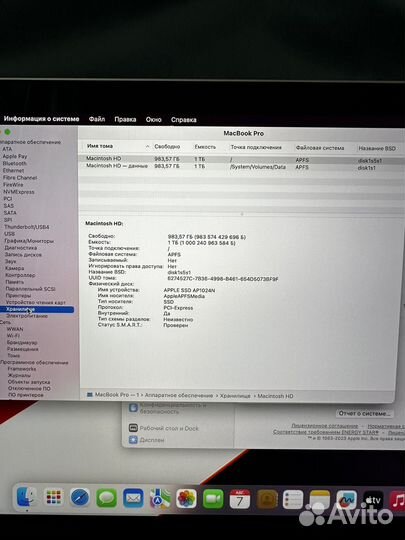
Task: Open the Окно menu
Action: (x=153, y=120)
